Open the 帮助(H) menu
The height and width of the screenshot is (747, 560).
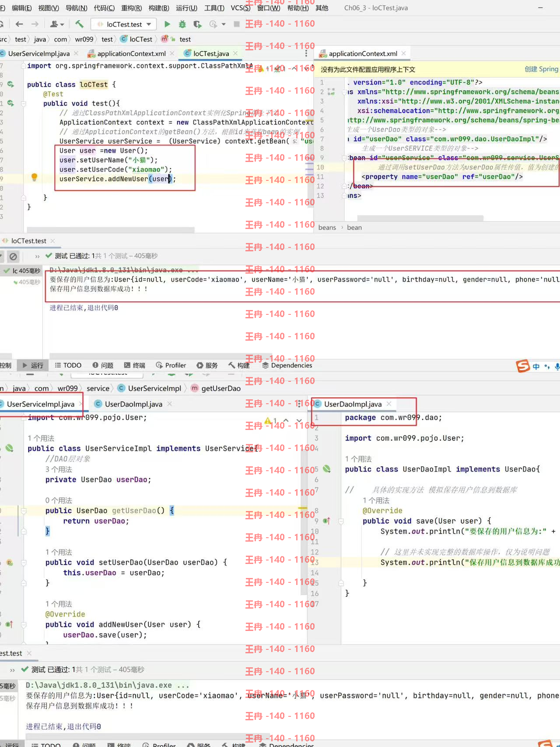(x=298, y=8)
